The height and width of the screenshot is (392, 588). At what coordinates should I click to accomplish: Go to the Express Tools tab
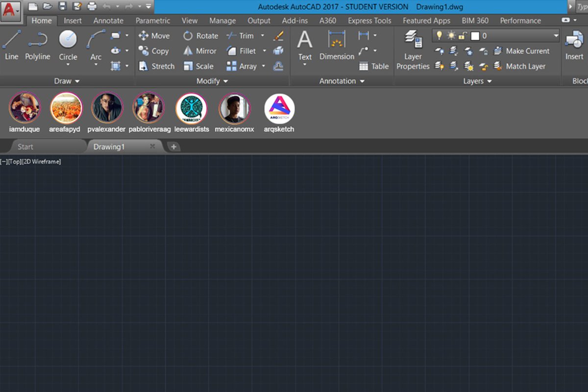tap(369, 21)
